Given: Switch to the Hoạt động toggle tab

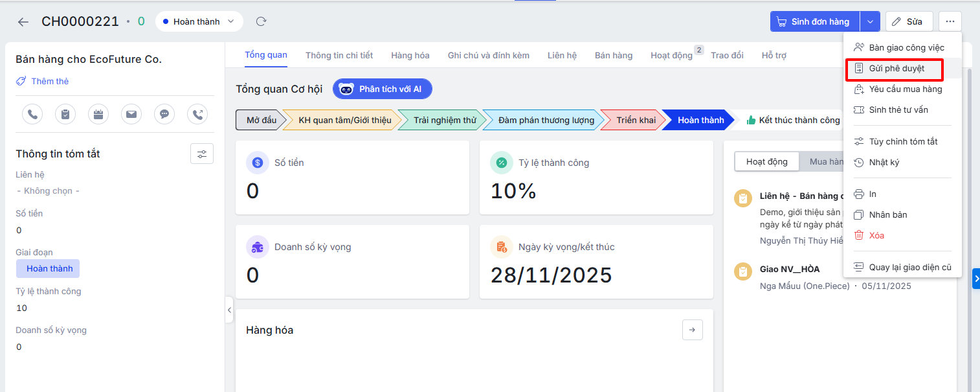Looking at the screenshot, I should pyautogui.click(x=767, y=161).
